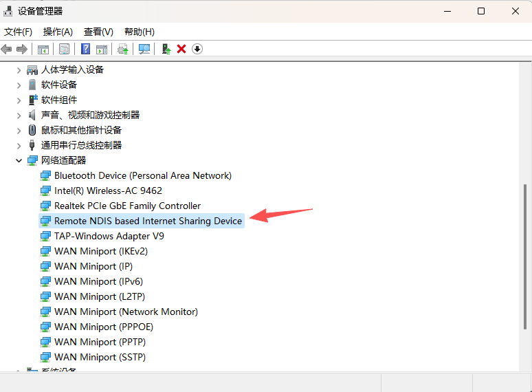532x392 pixels.
Task: Expand 声音、视频和游戏控制器 node
Action: (19, 116)
